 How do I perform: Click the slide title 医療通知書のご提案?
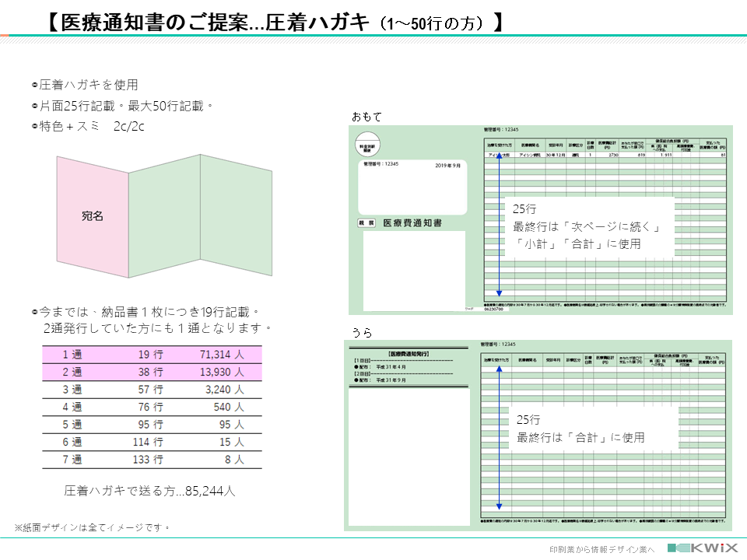point(155,23)
